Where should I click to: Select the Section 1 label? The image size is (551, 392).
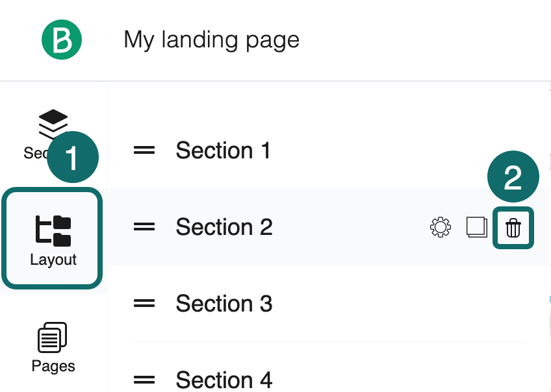[x=224, y=151]
